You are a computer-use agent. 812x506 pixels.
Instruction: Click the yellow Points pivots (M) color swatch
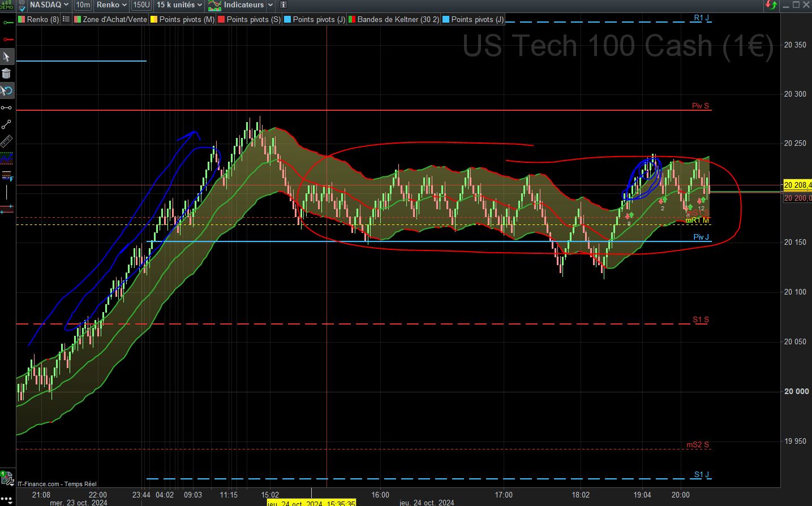[x=153, y=19]
